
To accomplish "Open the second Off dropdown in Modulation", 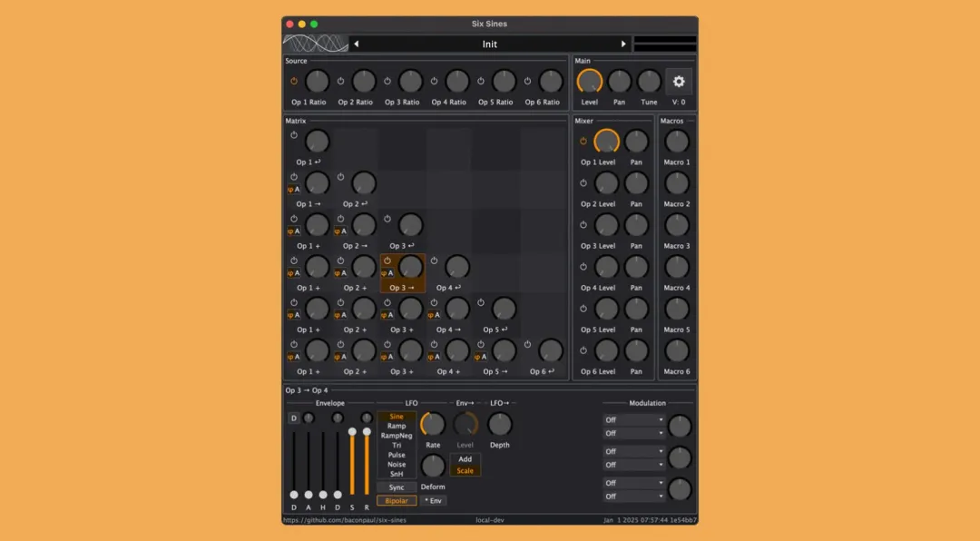I will coord(633,433).
